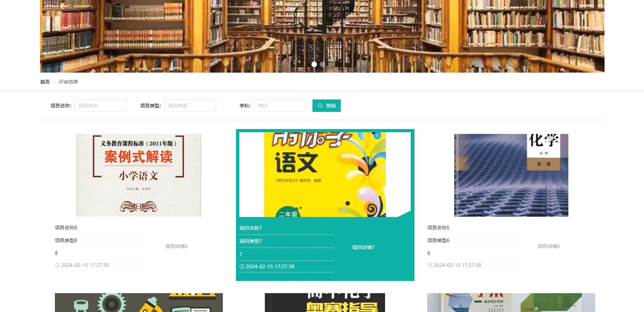Click 项目名称6 title text
This screenshot has width=644, height=312.
(438, 228)
